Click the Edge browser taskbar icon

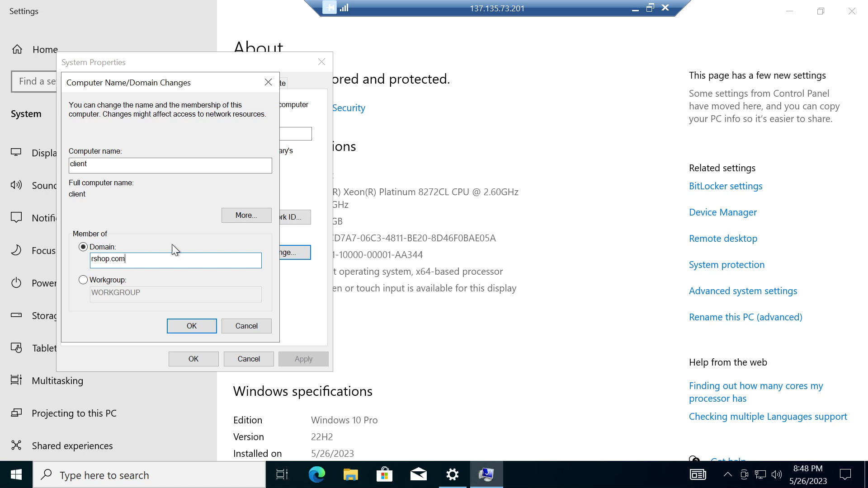pos(318,475)
